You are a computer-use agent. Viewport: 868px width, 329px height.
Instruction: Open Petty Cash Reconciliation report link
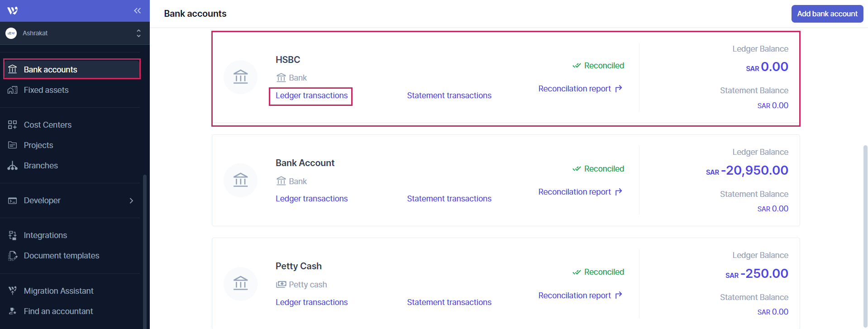click(x=575, y=296)
